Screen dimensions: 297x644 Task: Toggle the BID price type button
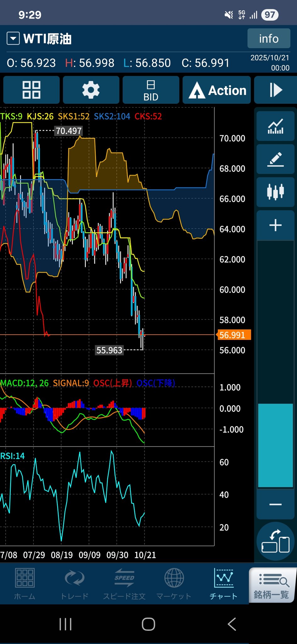151,90
